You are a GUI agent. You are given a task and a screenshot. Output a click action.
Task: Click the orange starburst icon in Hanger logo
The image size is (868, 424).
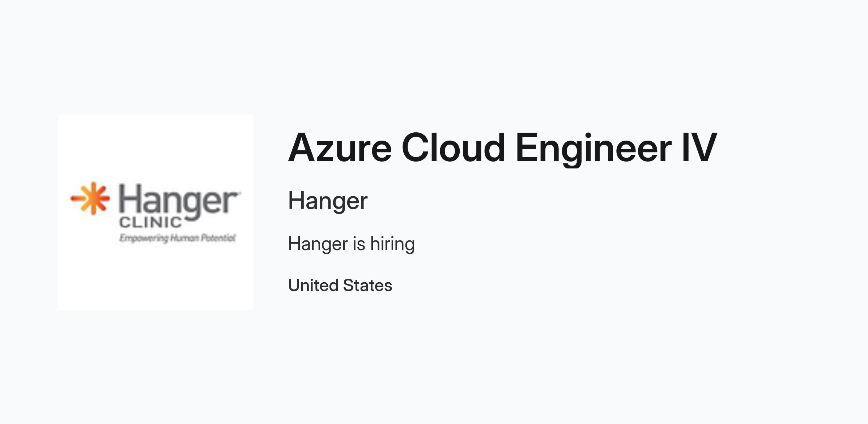pos(90,198)
